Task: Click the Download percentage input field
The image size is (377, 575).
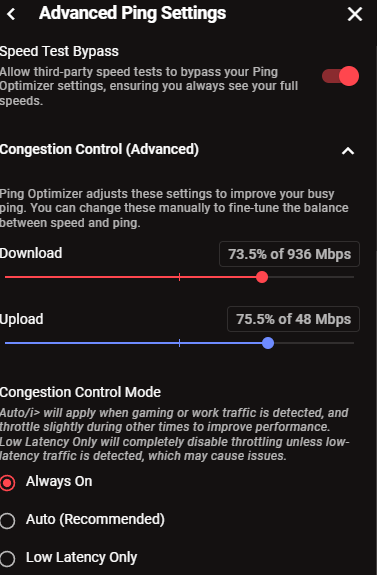Action: coord(289,254)
